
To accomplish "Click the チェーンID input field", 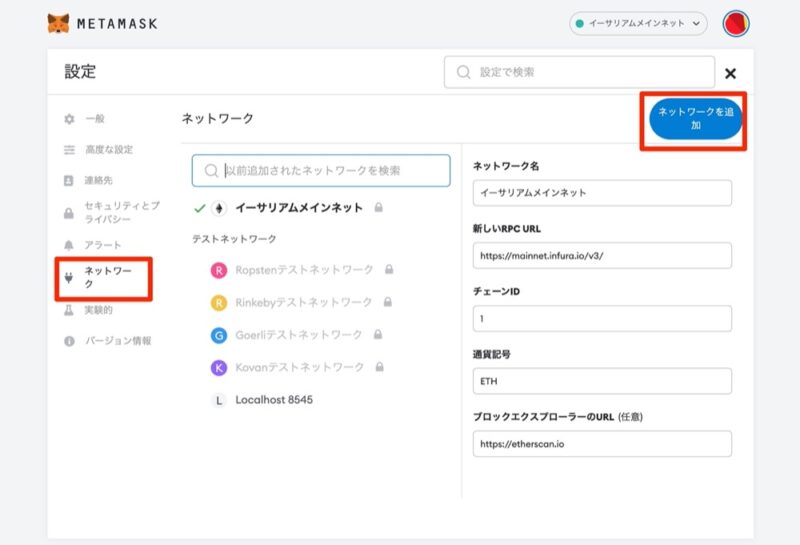I will click(602, 318).
